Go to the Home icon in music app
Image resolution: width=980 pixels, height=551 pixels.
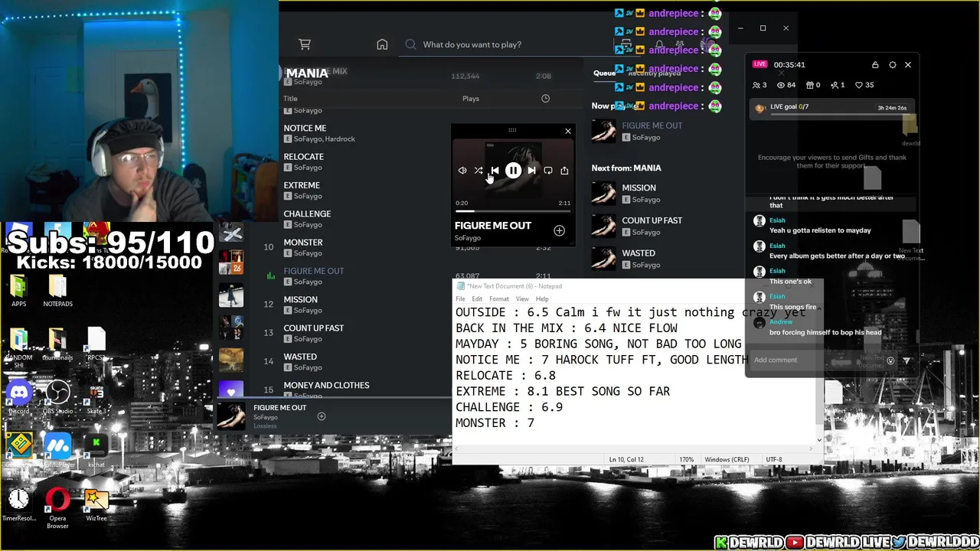click(382, 44)
